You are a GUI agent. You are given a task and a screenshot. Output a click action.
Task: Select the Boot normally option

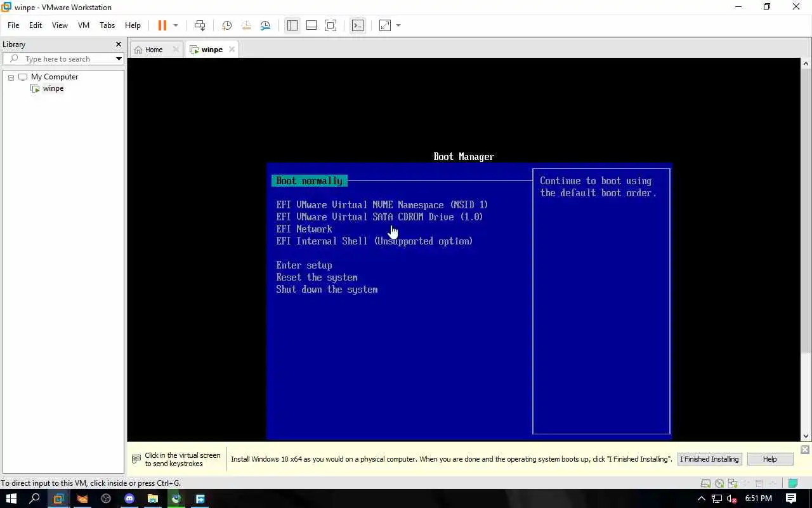309,181
